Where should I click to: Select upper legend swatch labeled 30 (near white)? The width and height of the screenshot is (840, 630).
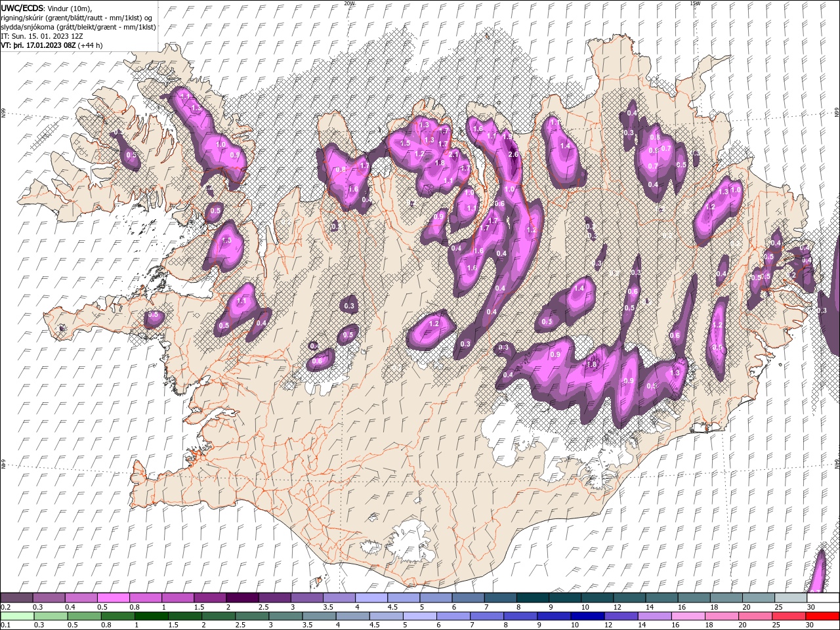tap(822, 598)
